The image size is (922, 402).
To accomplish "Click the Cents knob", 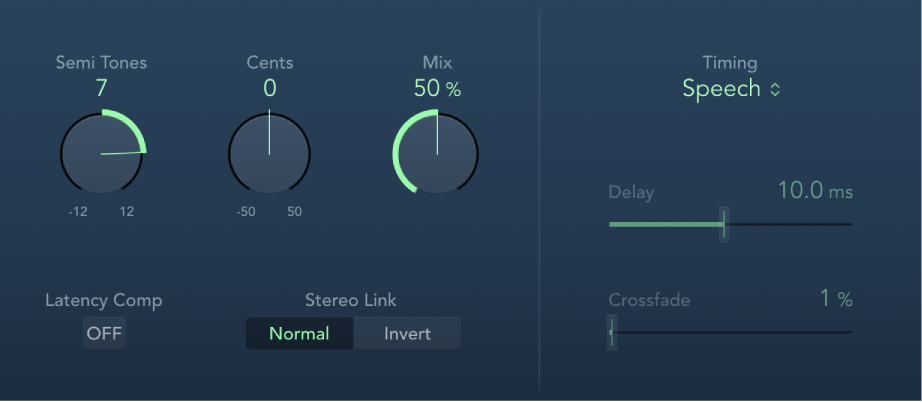I will tap(269, 153).
